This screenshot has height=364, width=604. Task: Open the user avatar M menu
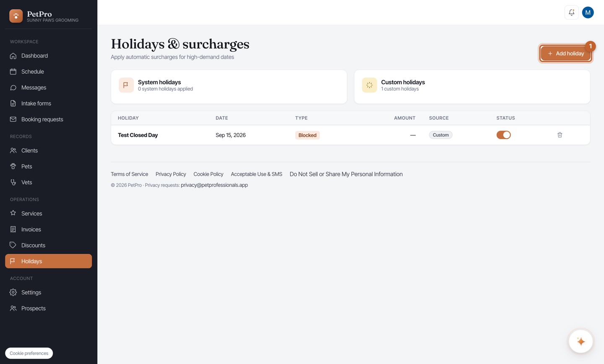coord(588,13)
